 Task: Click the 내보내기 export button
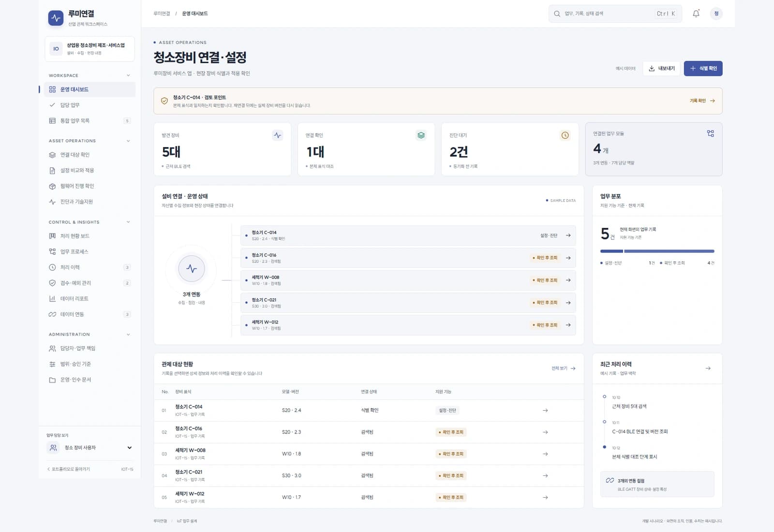tap(661, 68)
